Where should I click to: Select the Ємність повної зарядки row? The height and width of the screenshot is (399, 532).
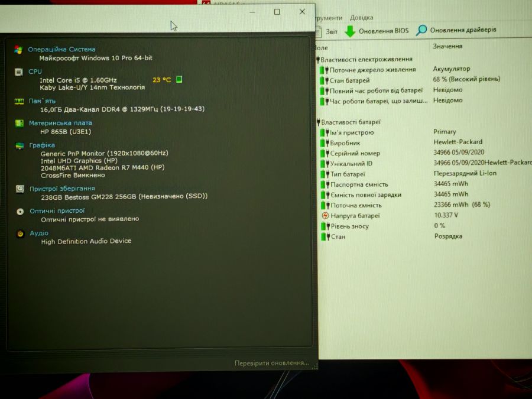click(x=395, y=194)
